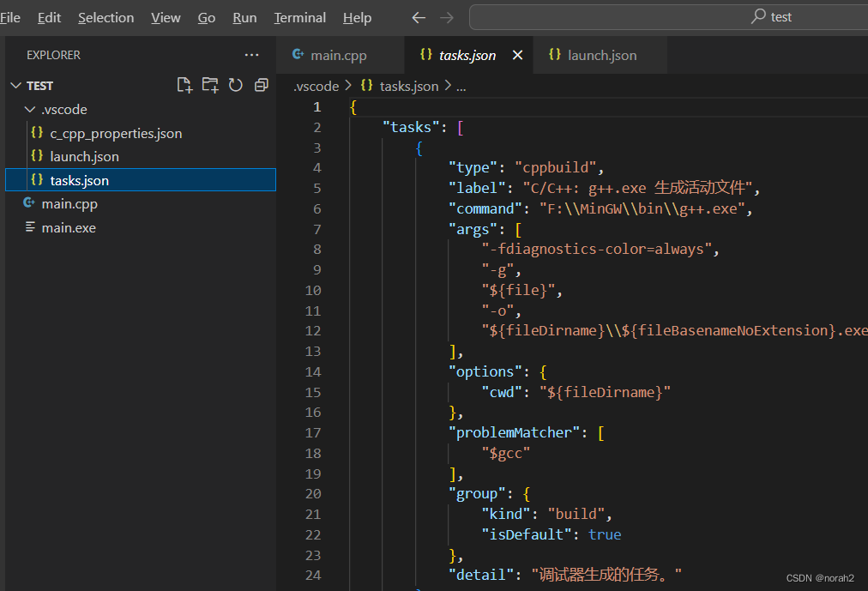Screen dimensions: 868x591
Task: Click the "options" key on line 14
Action: pyautogui.click(x=485, y=371)
